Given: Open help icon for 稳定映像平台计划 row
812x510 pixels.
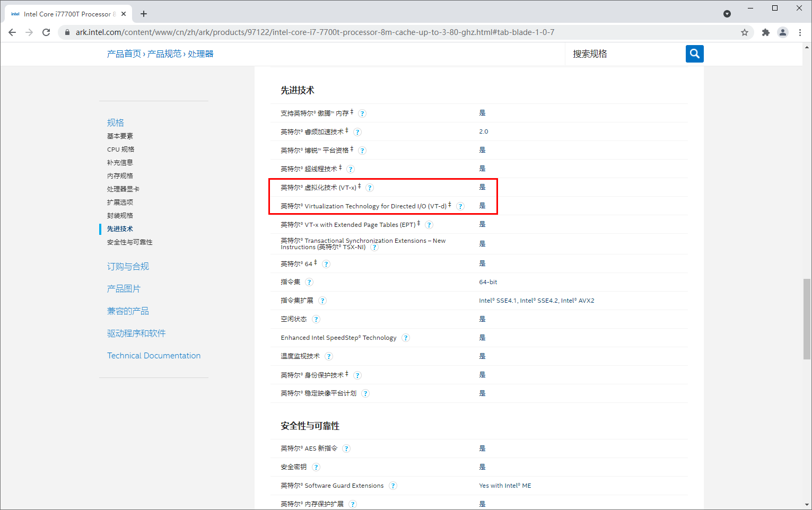Looking at the screenshot, I should (x=365, y=393).
